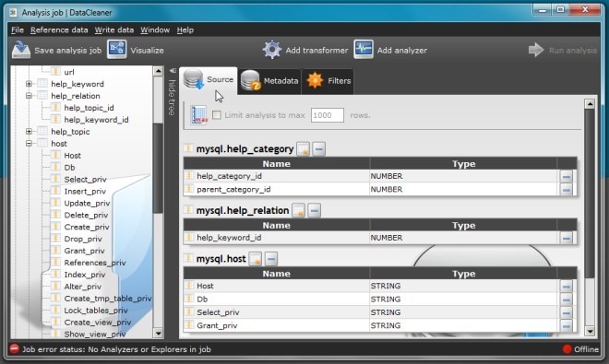The image size is (609, 364).
Task: Click the column icon beside url tree item
Action: click(56, 71)
